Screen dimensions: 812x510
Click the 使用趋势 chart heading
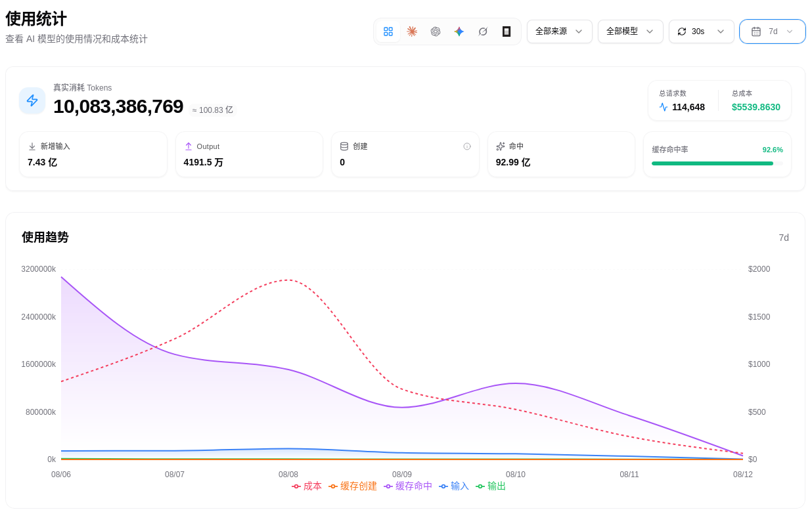45,237
